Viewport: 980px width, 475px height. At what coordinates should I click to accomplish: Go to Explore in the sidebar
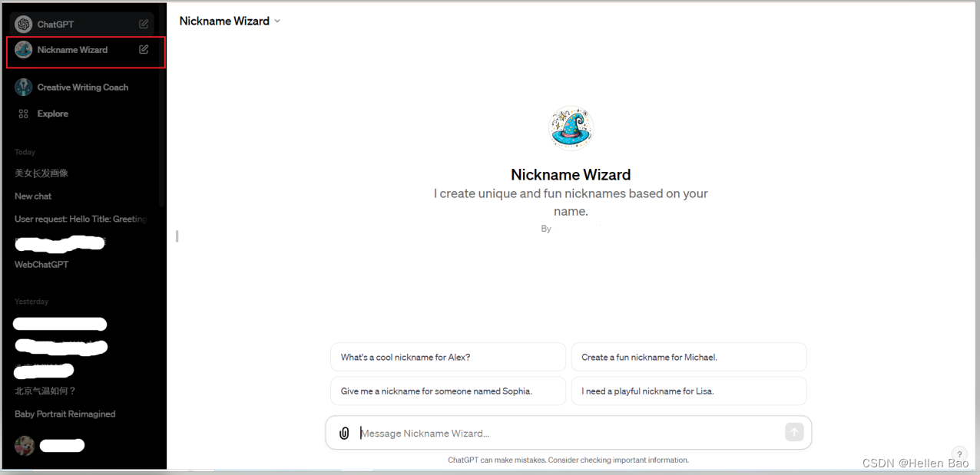[82, 114]
